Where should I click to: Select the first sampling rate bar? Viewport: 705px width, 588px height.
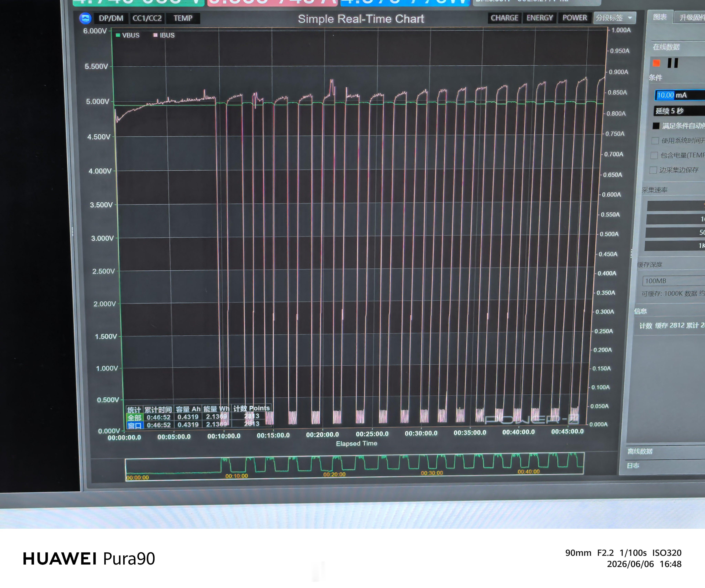(x=675, y=206)
